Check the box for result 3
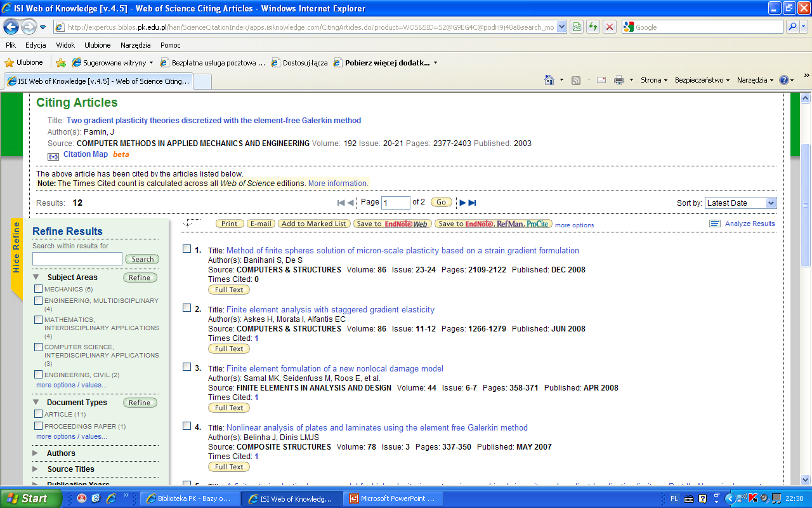 [187, 366]
